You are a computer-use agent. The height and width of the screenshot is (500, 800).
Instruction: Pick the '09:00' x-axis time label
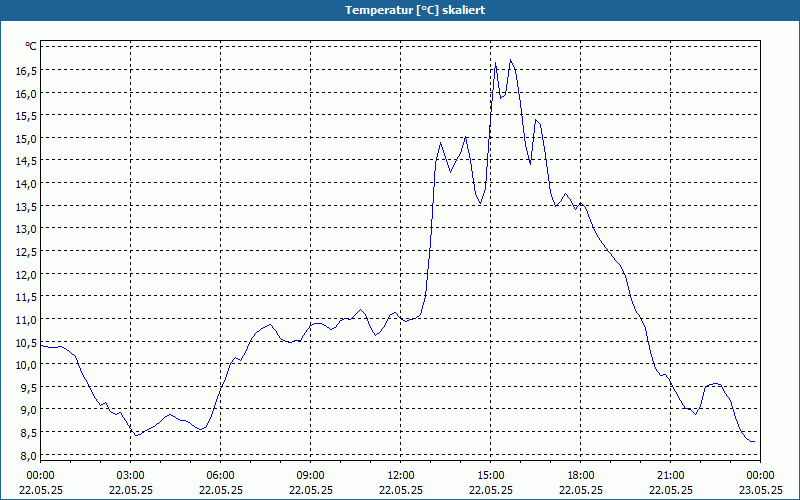coord(311,476)
